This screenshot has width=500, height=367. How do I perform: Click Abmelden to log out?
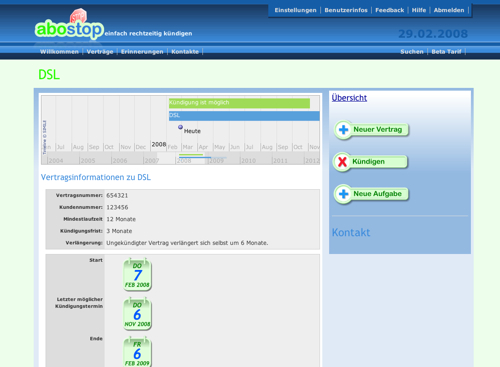pos(449,10)
